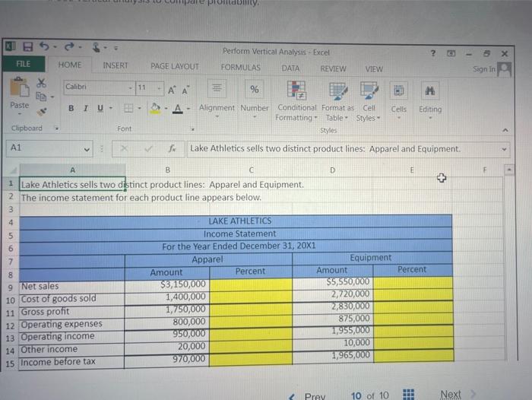Switch to the INSERT tab

click(x=116, y=65)
